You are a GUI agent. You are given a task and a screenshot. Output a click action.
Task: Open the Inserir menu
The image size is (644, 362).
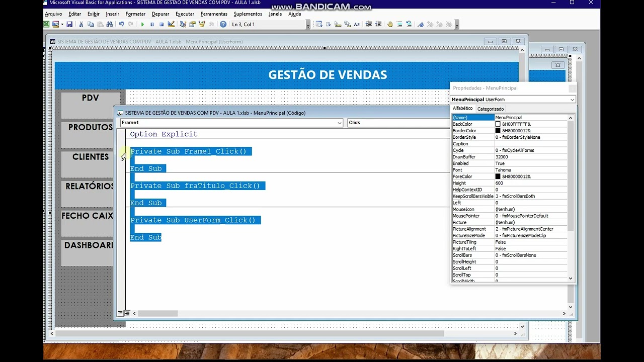[112, 14]
